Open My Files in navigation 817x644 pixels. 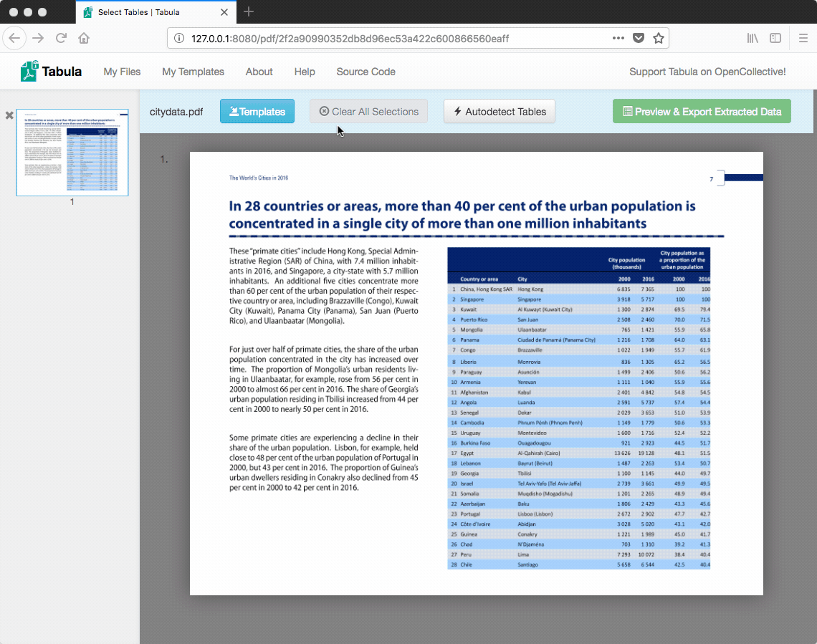coord(122,72)
